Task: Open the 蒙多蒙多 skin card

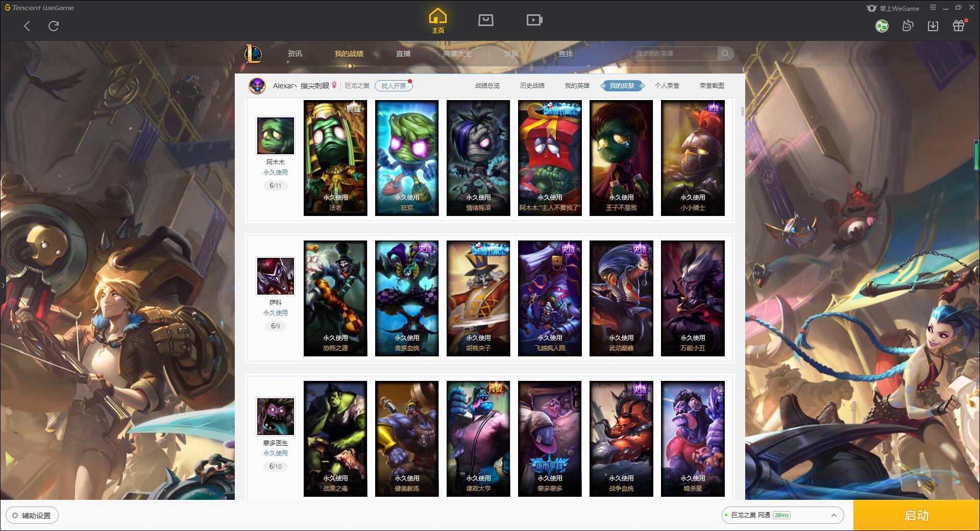Action: point(550,439)
